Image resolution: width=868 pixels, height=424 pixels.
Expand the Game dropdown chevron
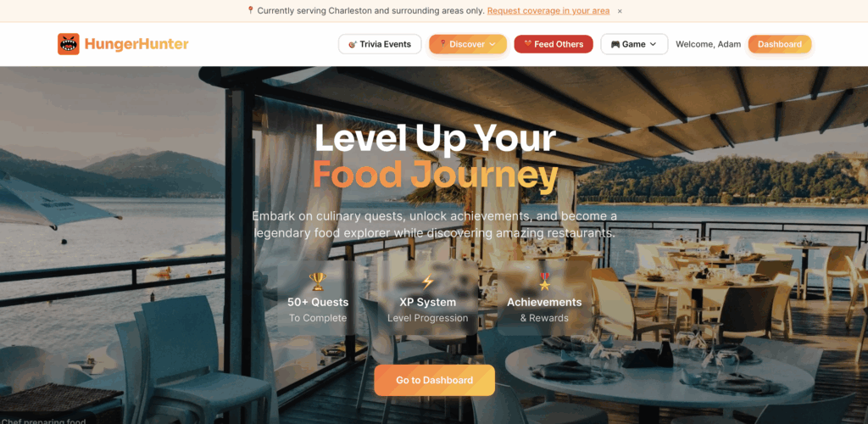(x=653, y=44)
